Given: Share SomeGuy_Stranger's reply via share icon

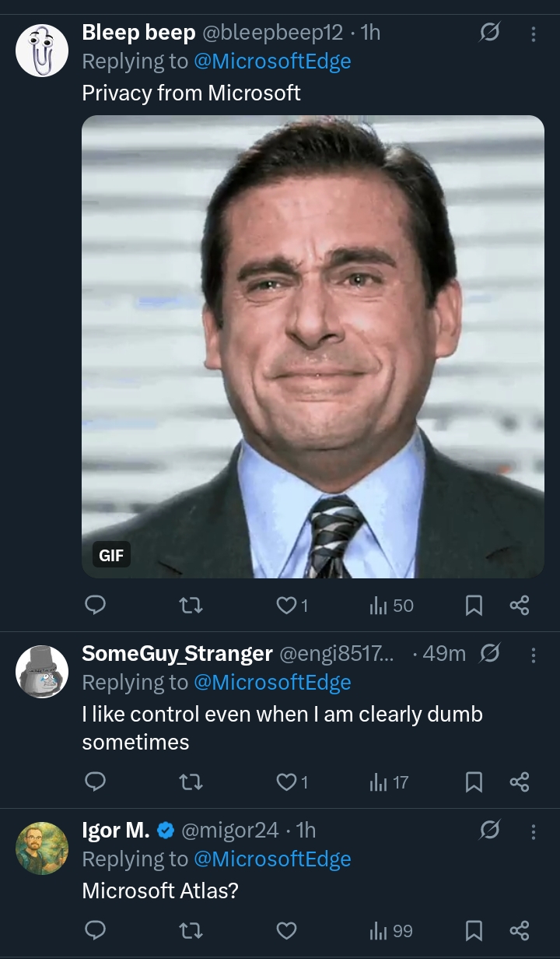Looking at the screenshot, I should (520, 782).
